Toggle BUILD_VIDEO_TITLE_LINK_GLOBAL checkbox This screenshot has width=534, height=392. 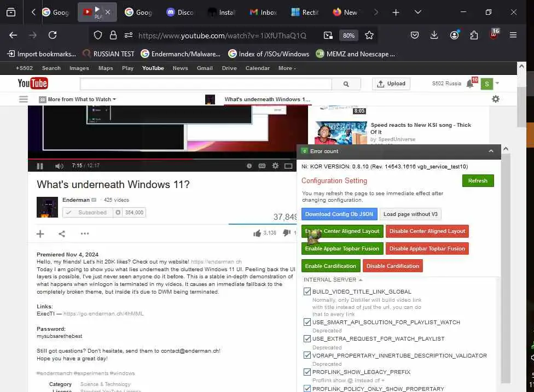tap(307, 291)
